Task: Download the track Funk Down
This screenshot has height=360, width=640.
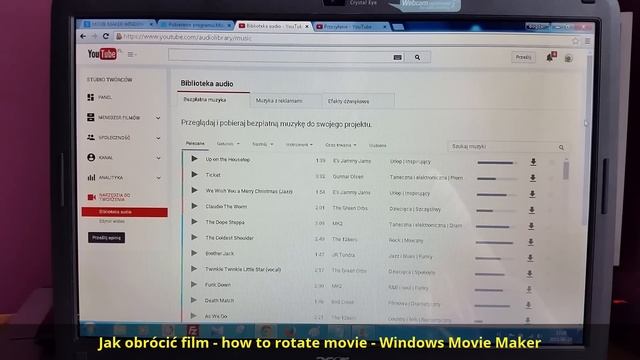Action: click(529, 289)
